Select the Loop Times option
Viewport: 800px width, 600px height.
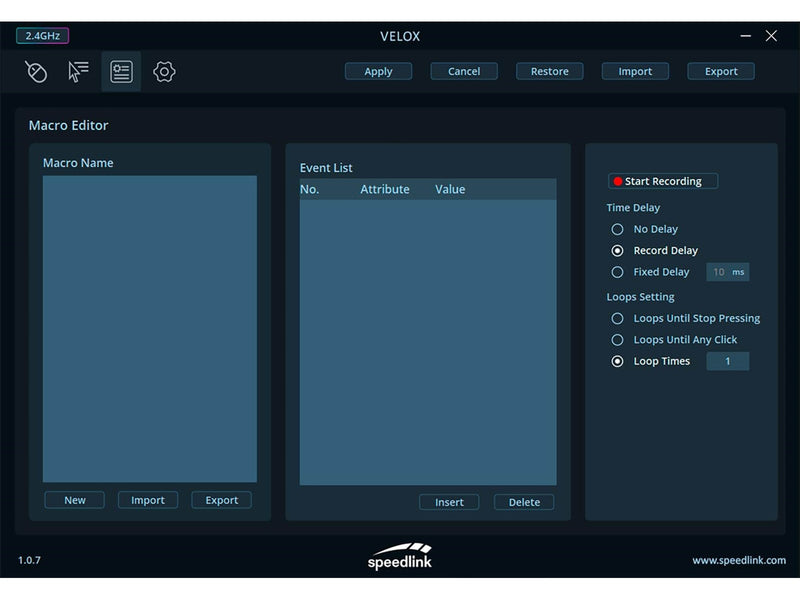point(617,361)
